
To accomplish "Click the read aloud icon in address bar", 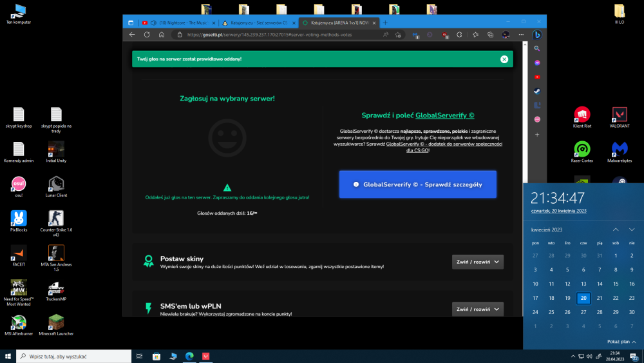I will [x=386, y=35].
